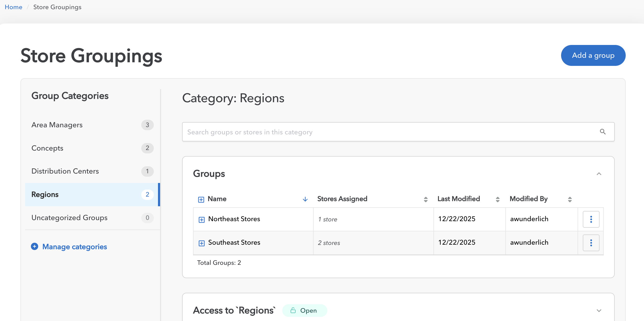
Task: Open the Distribution Centers category
Action: click(65, 171)
